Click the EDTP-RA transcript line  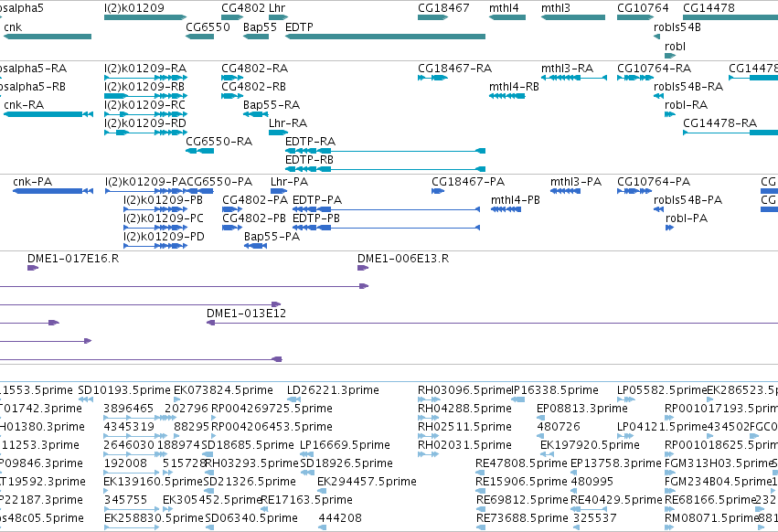pyautogui.click(x=385, y=152)
